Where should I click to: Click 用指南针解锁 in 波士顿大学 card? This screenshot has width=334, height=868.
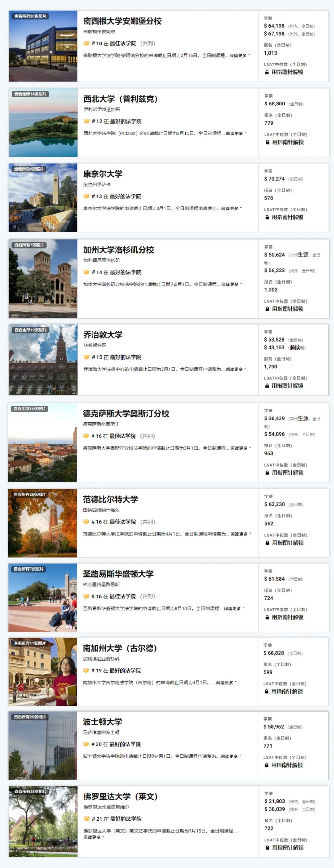pos(287,765)
